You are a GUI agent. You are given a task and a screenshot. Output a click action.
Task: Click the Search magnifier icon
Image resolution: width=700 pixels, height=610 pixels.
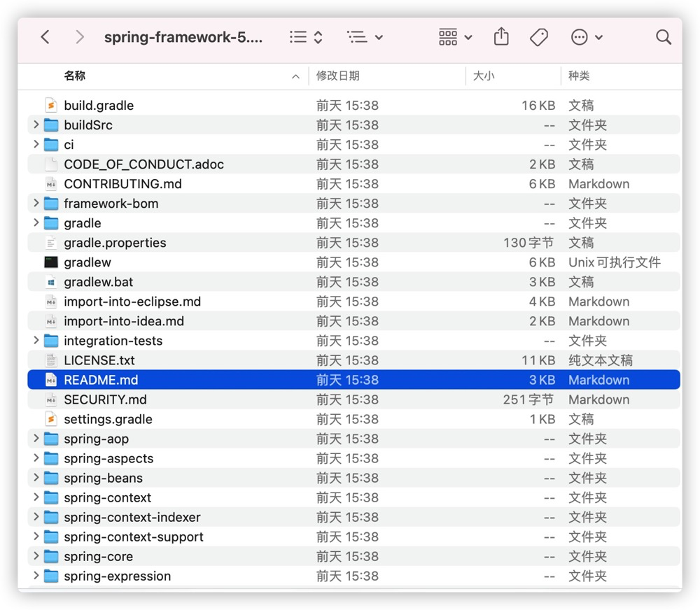tap(664, 37)
